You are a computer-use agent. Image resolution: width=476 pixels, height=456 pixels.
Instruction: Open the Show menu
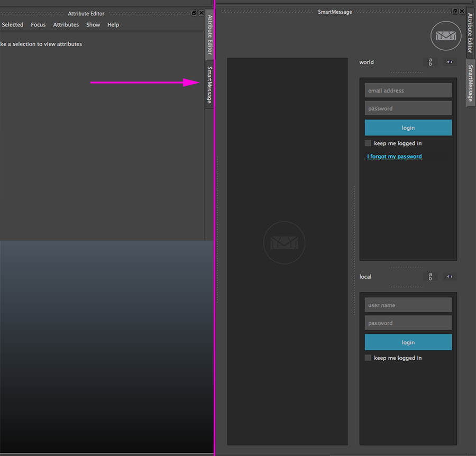click(x=93, y=25)
